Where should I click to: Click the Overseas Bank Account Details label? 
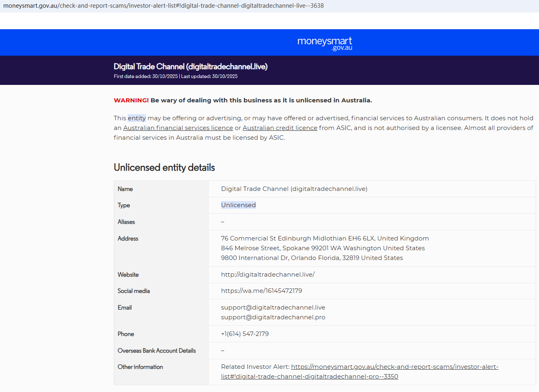tap(157, 351)
